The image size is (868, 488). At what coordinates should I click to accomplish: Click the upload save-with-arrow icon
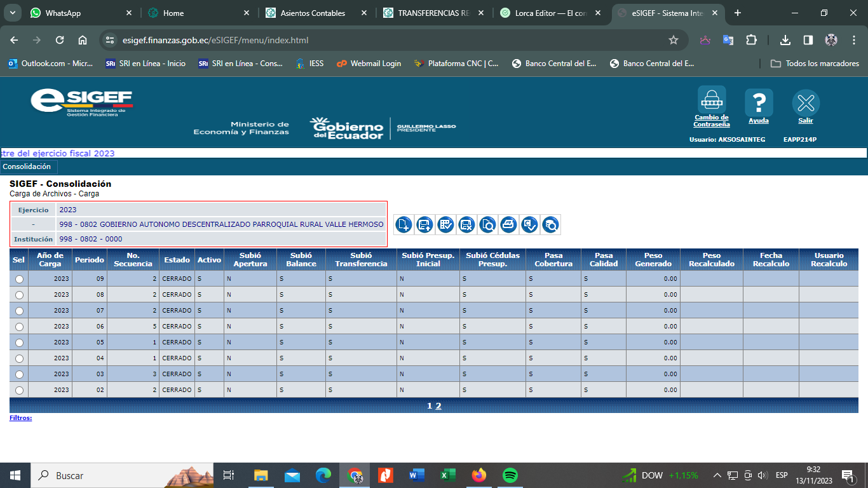pyautogui.click(x=425, y=224)
